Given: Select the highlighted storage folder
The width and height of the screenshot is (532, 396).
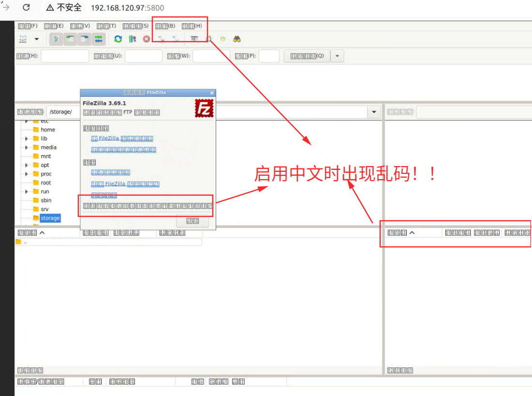Looking at the screenshot, I should tap(50, 218).
